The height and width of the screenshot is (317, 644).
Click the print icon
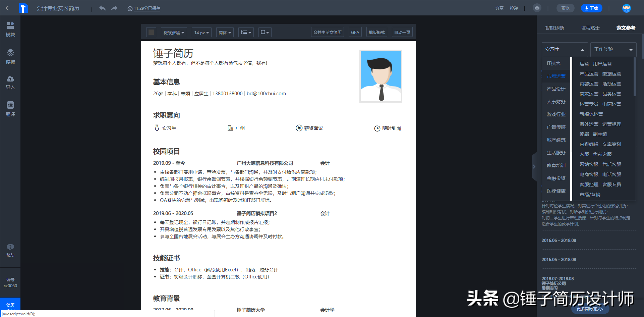(x=537, y=8)
